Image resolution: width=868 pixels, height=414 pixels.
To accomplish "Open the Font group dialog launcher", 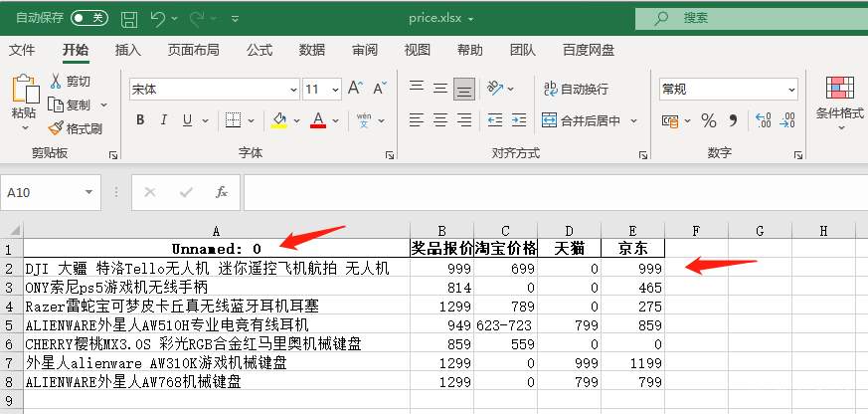I will (390, 155).
